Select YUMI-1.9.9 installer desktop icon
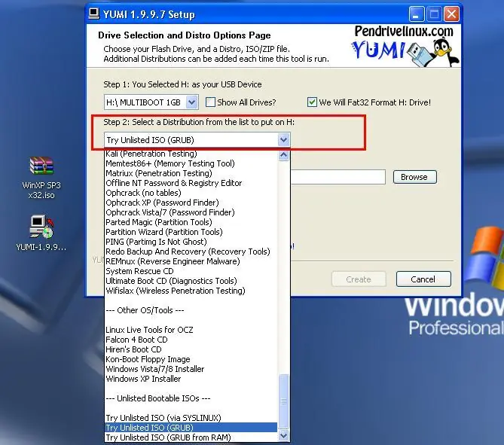Viewport: 504px width, 445px height. click(x=41, y=233)
